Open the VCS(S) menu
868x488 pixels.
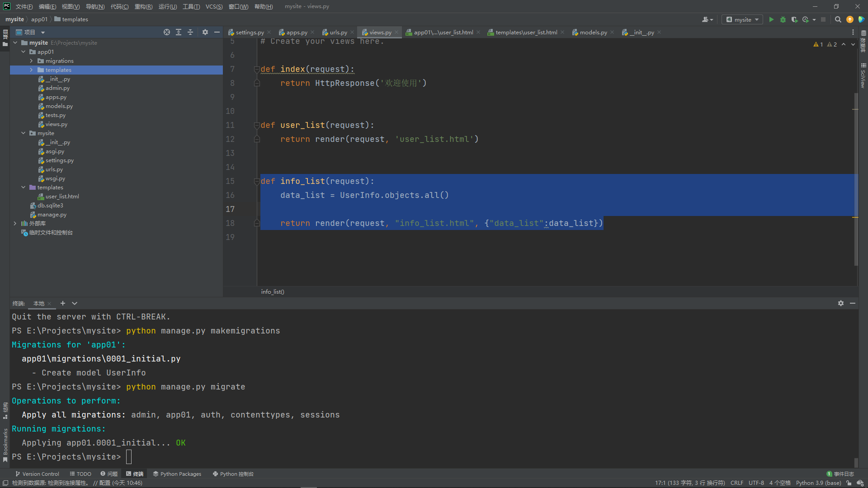(214, 6)
